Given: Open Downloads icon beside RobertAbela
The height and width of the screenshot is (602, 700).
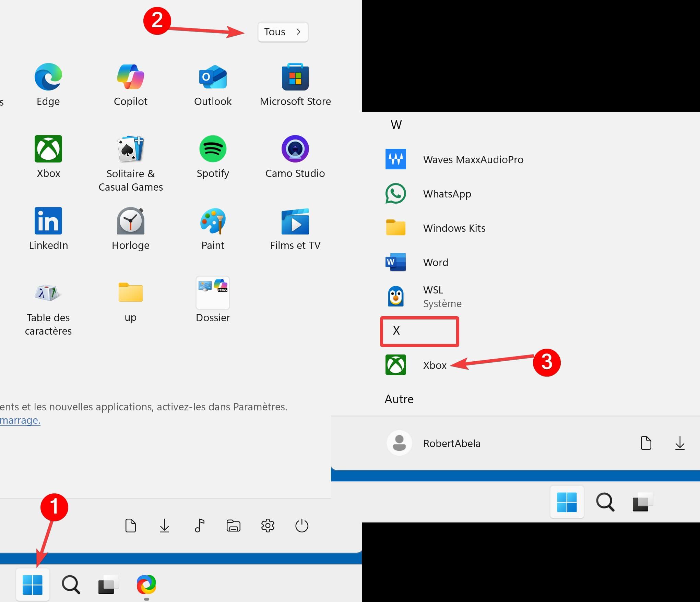Looking at the screenshot, I should pos(680,443).
